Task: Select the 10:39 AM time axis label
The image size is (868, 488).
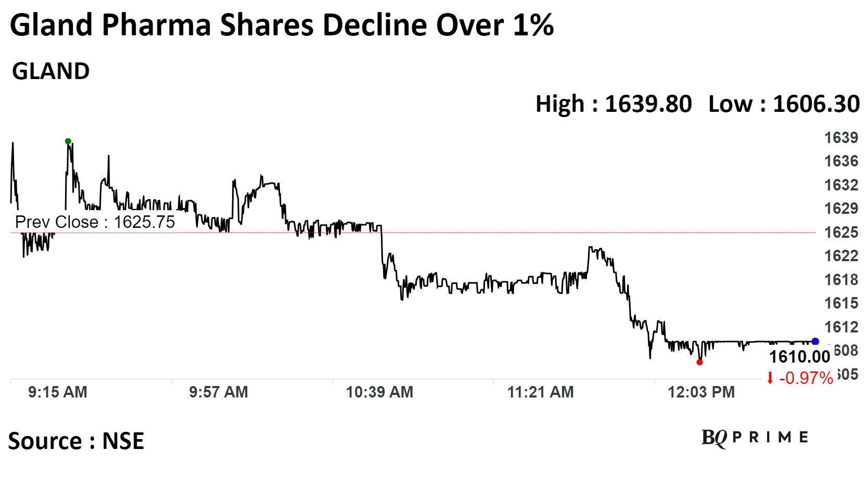Action: tap(379, 392)
